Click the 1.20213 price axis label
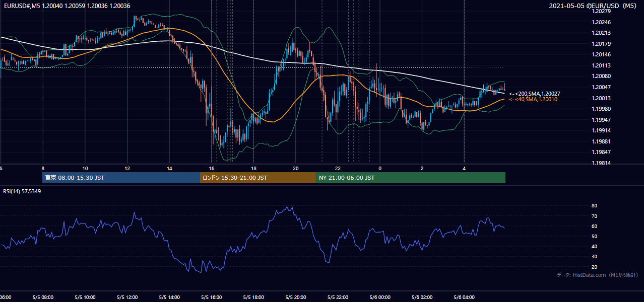Viewport: 644px width, 302px height. pos(601,33)
